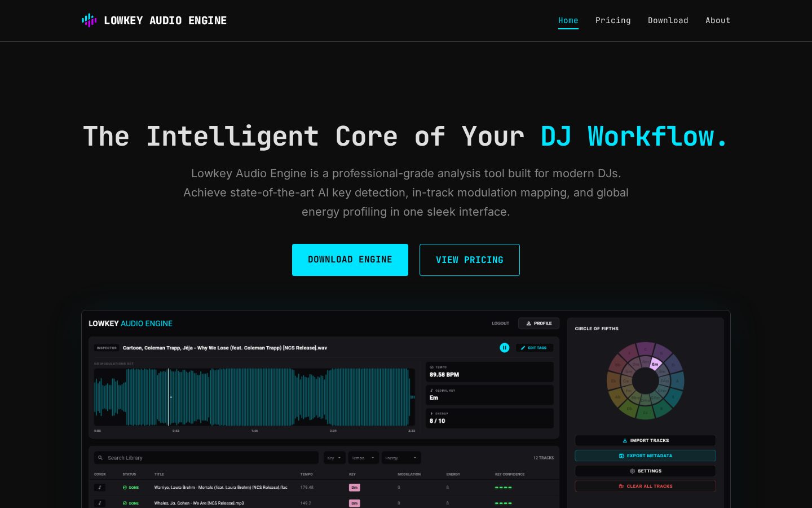
Task: Click the green check icon for Warriyo track
Action: pos(125,487)
